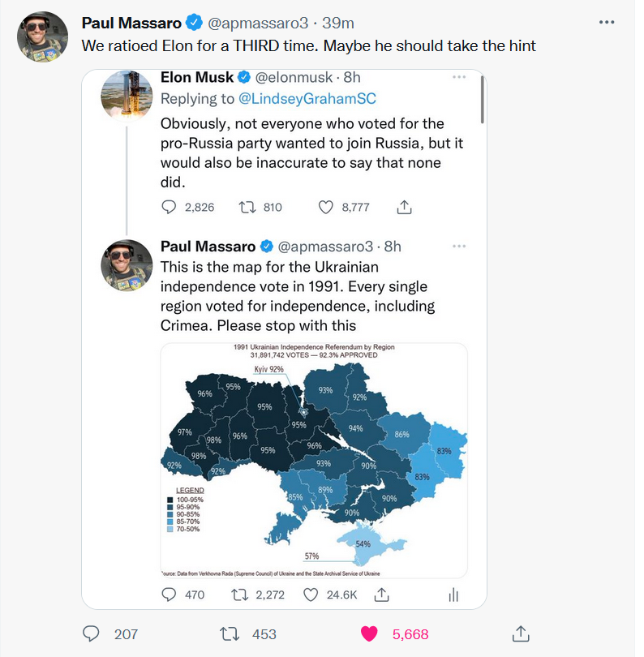Share Elon Musk's quoted tweet
This screenshot has height=657, width=644.
[x=404, y=207]
